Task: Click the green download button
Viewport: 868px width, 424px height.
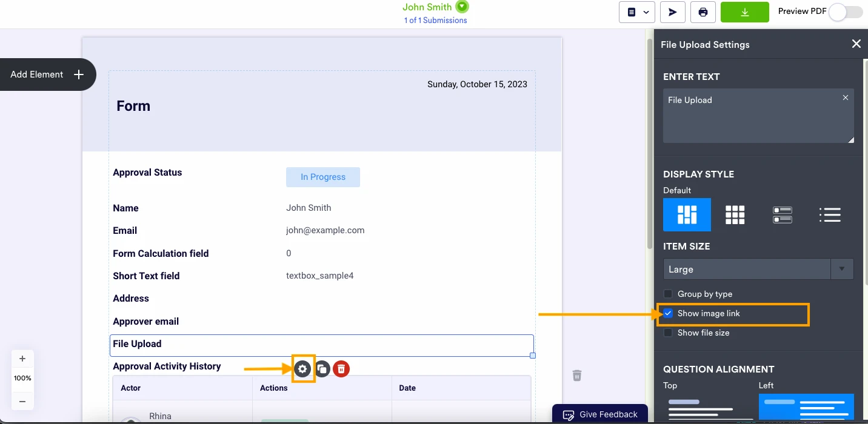Action: [x=744, y=12]
